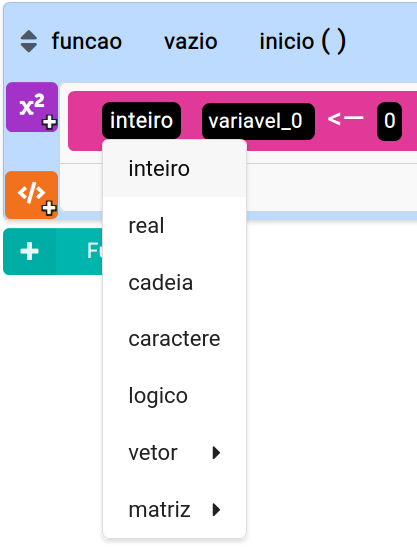Select inteiro from the type list

tap(175, 169)
